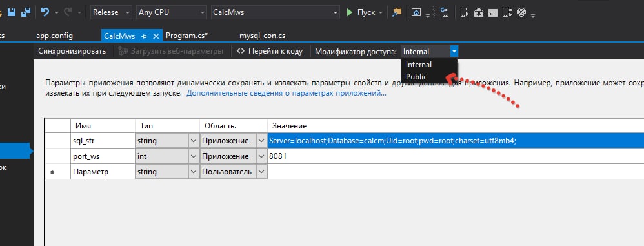The image size is (644, 246).
Task: Click the 8081 value cell
Action: [456, 156]
